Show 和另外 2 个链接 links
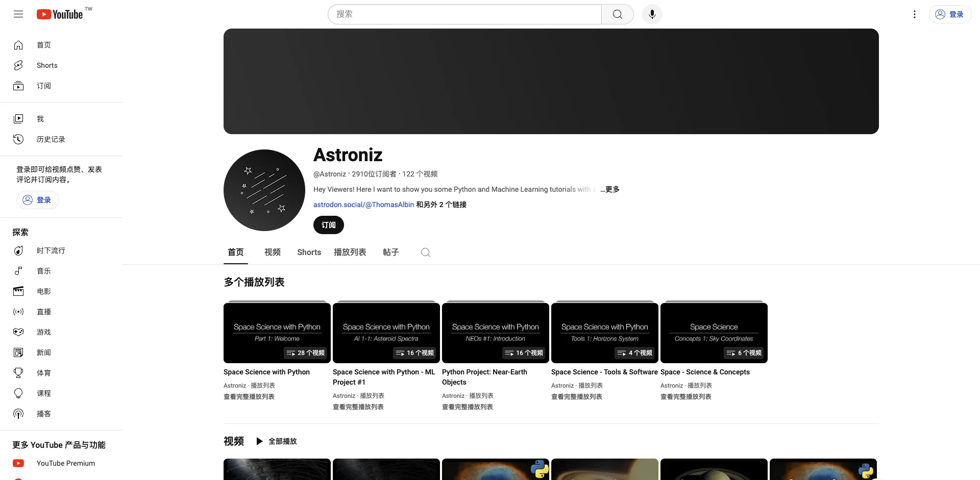Image resolution: width=980 pixels, height=480 pixels. [x=442, y=205]
